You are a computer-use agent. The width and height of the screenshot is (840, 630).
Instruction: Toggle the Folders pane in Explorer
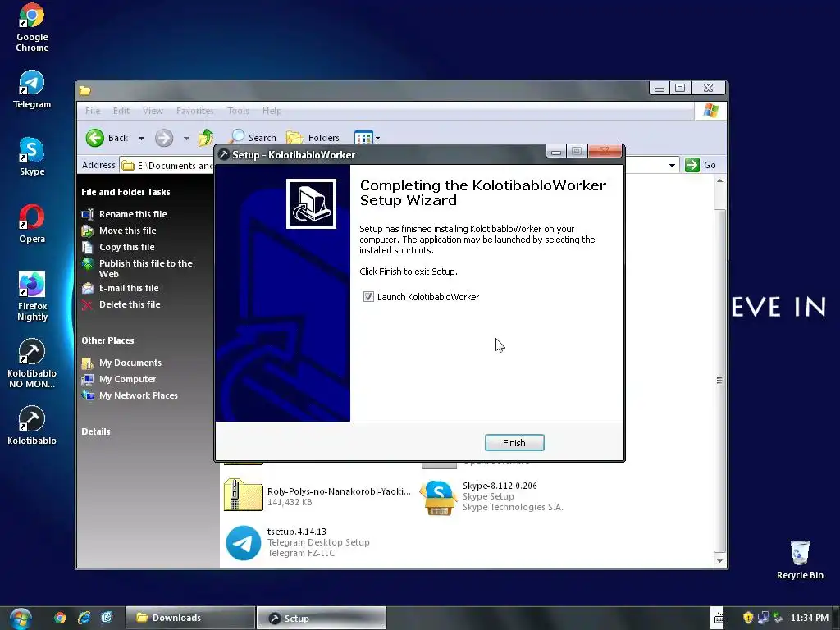tap(313, 138)
